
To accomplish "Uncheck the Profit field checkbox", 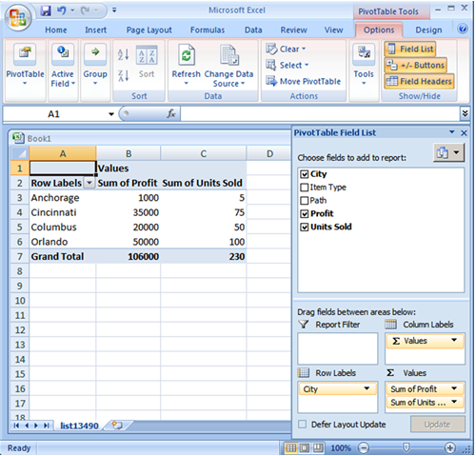I will 304,214.
